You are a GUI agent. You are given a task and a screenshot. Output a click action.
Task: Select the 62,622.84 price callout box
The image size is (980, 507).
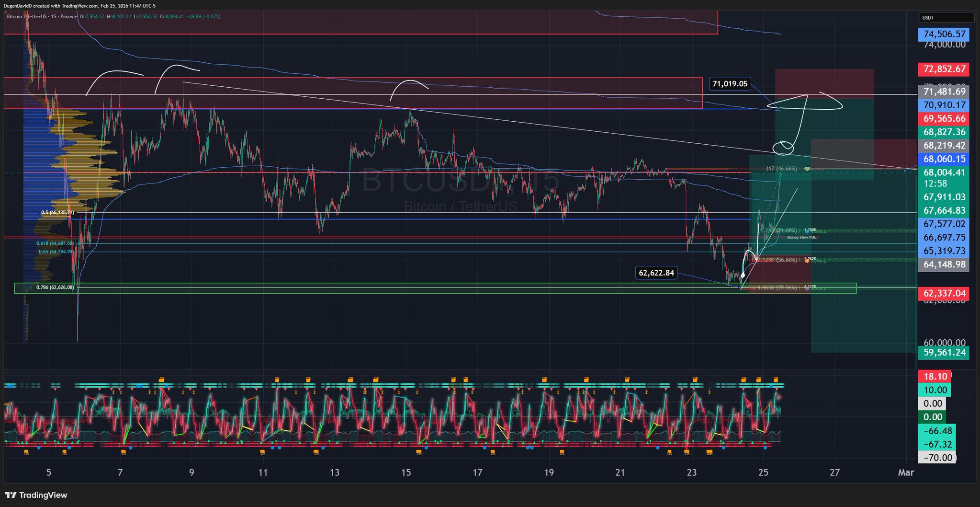click(x=656, y=273)
